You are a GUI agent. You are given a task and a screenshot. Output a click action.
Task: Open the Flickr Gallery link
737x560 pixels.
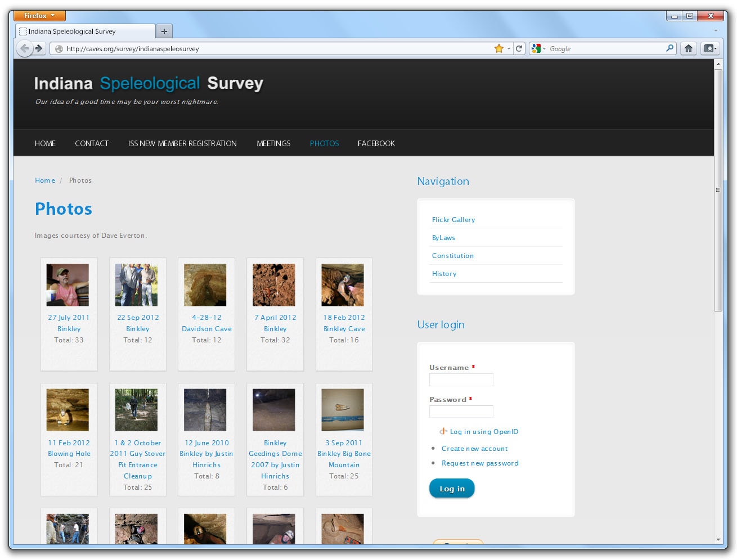click(x=453, y=220)
